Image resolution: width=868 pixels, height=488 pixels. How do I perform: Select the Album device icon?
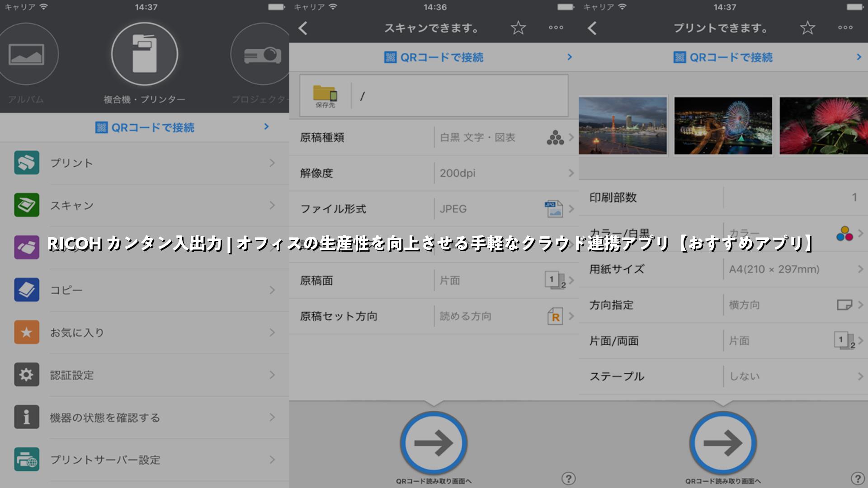click(x=26, y=54)
